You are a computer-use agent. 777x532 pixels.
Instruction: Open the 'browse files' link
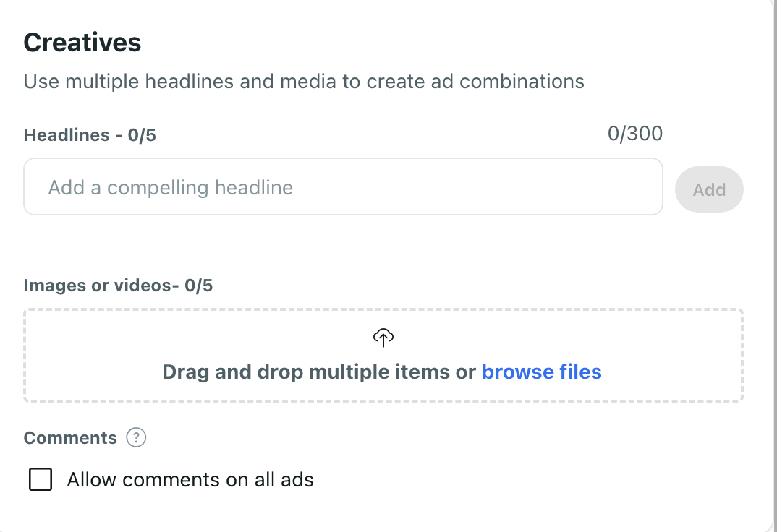tap(541, 372)
